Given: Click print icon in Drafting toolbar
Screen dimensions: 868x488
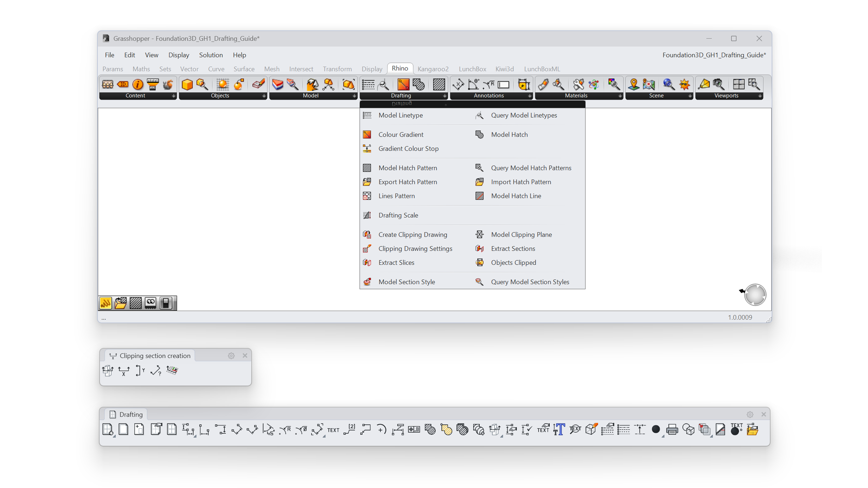Looking at the screenshot, I should [x=671, y=429].
